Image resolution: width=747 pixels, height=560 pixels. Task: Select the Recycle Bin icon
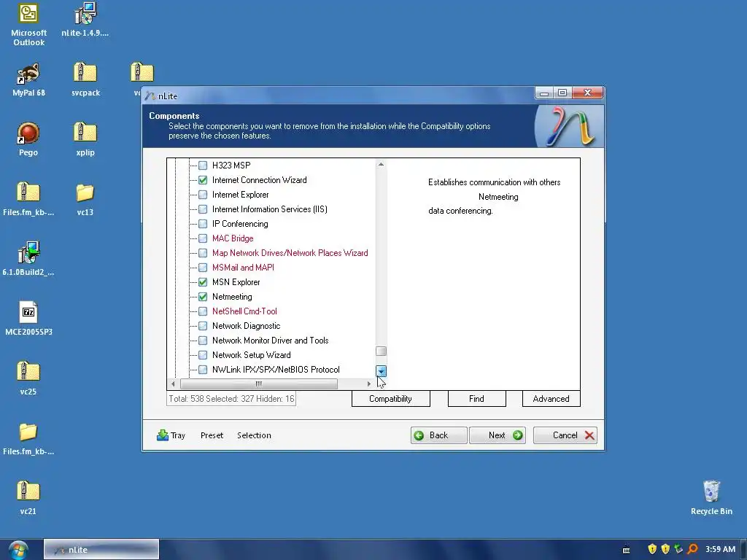tap(711, 498)
